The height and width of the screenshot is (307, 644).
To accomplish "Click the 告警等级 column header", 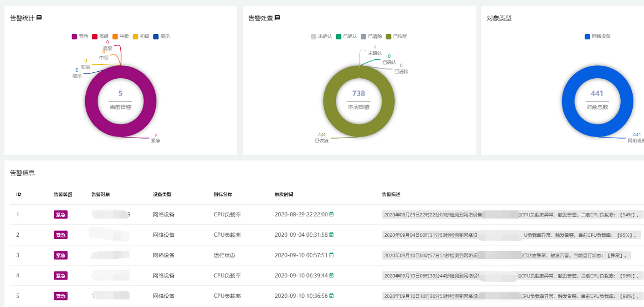I will pyautogui.click(x=63, y=194).
